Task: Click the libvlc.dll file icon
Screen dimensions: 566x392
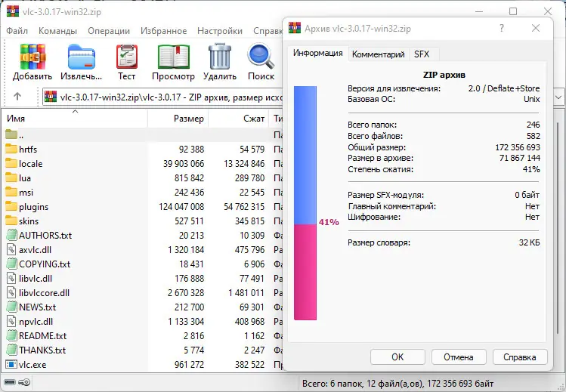Action: 11,279
